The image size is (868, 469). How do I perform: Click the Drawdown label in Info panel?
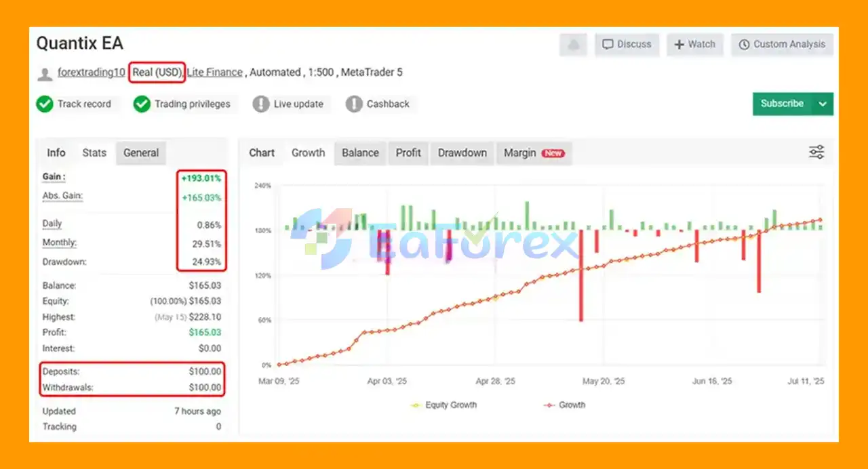click(x=64, y=262)
